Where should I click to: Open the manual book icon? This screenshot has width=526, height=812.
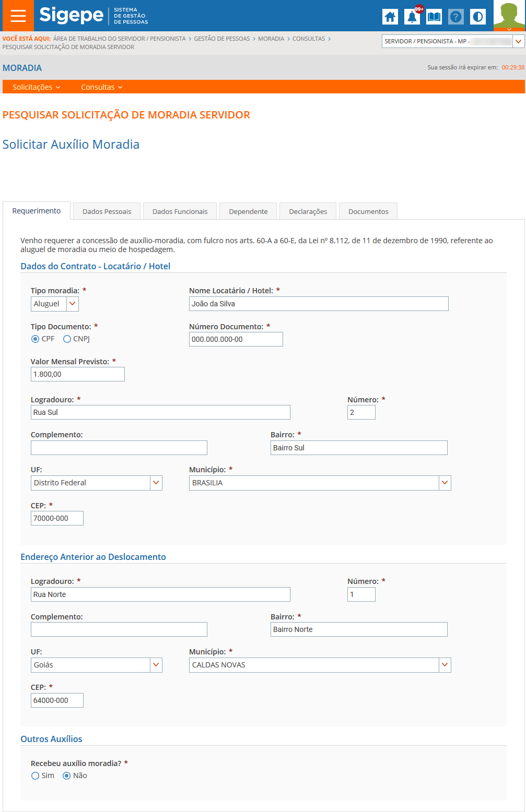click(x=434, y=17)
